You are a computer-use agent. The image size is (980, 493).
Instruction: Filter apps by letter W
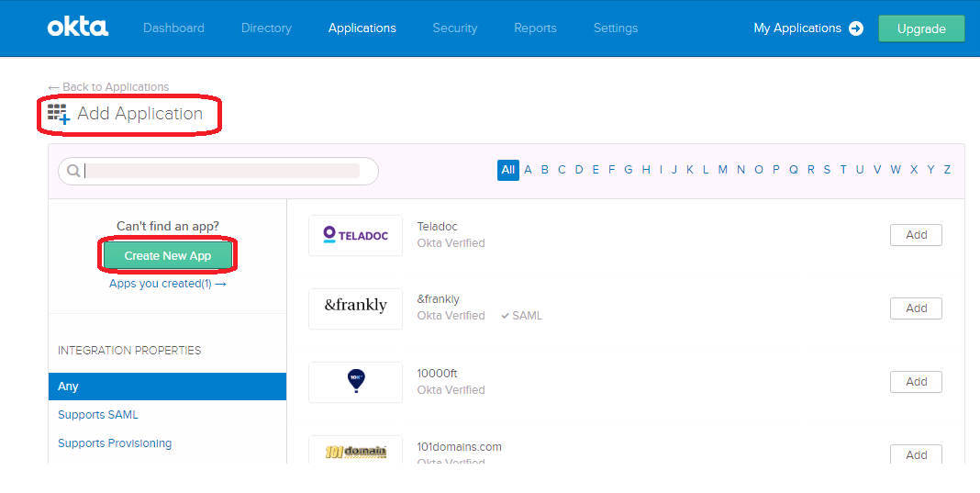[896, 170]
